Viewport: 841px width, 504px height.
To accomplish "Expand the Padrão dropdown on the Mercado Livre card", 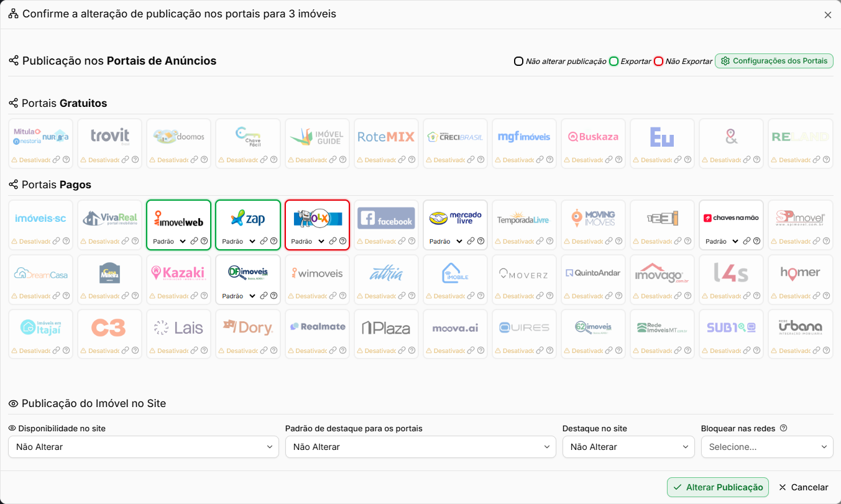I will [x=446, y=241].
